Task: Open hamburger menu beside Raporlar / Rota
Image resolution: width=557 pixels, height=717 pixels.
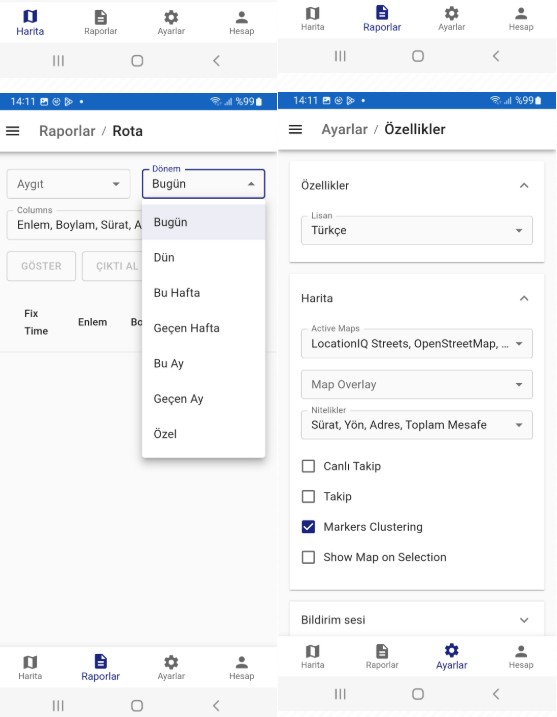Action: 12,131
